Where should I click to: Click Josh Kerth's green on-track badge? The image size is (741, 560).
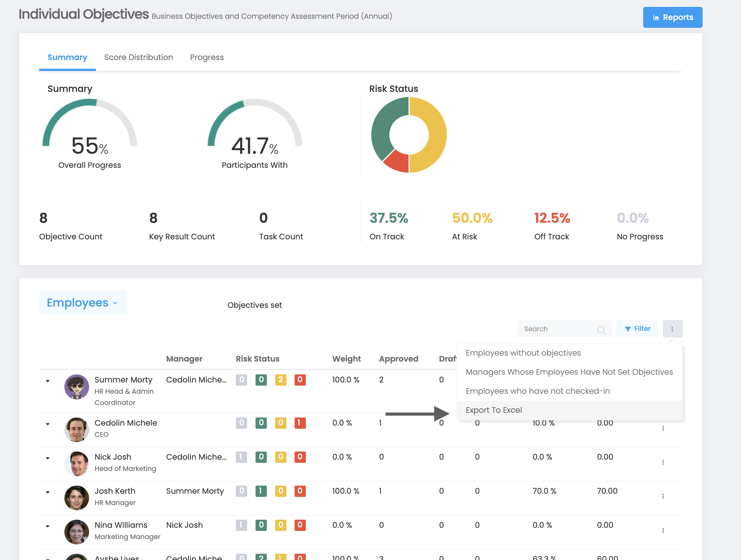point(261,491)
